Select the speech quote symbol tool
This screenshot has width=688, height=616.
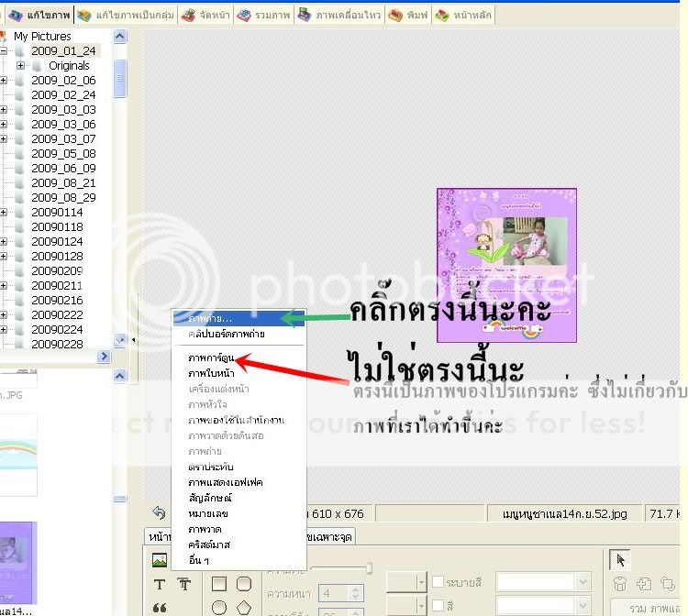point(160,607)
